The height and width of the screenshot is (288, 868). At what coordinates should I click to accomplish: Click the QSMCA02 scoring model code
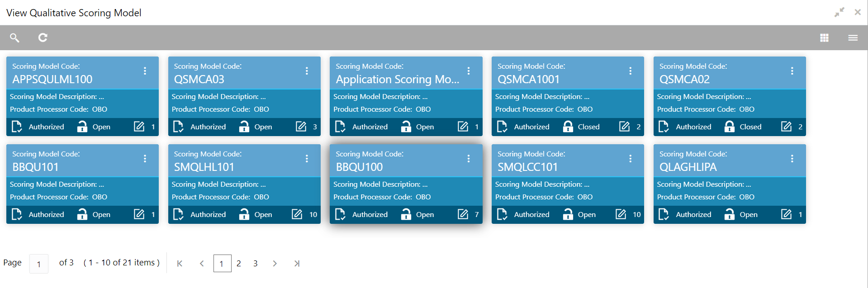click(x=684, y=79)
